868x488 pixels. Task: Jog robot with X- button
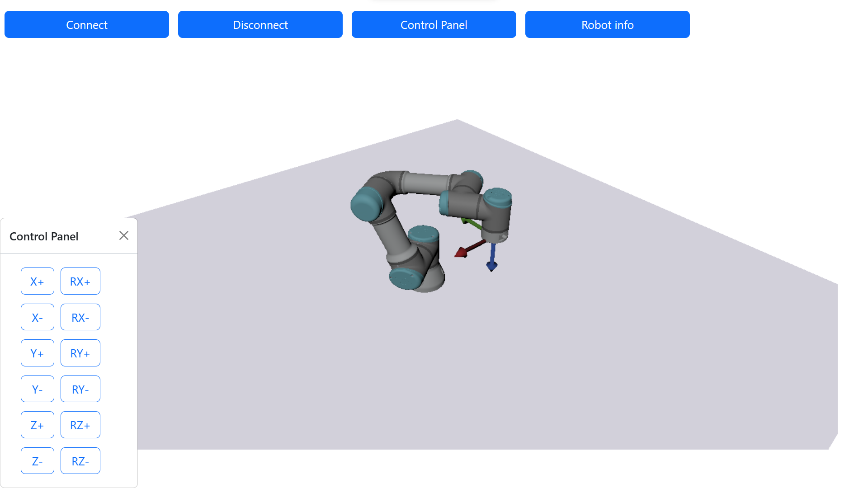pos(38,317)
